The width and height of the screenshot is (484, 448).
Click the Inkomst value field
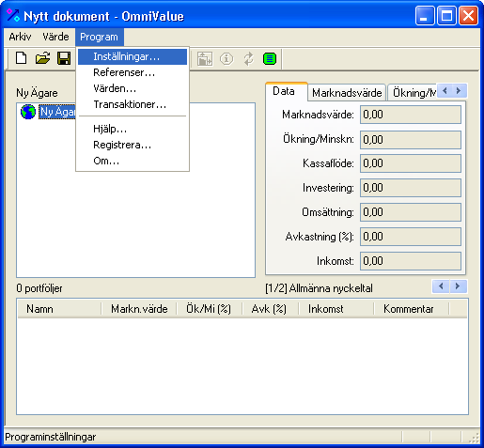[x=411, y=261]
